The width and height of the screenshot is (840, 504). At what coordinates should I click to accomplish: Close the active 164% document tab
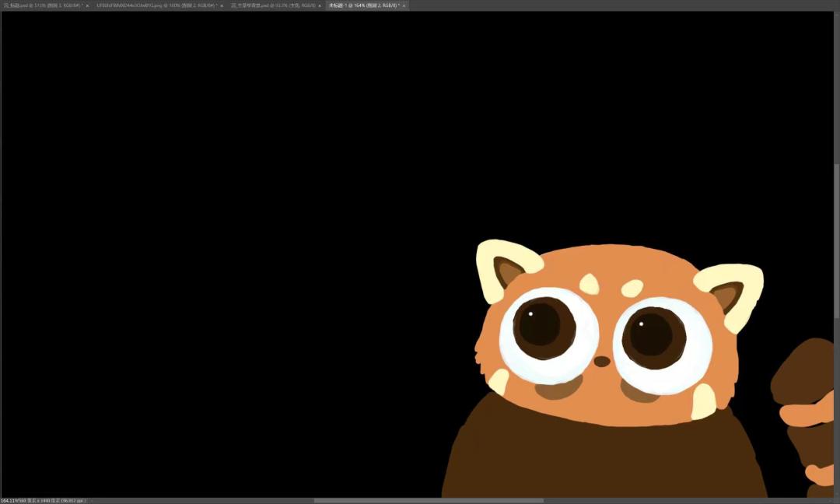click(404, 5)
